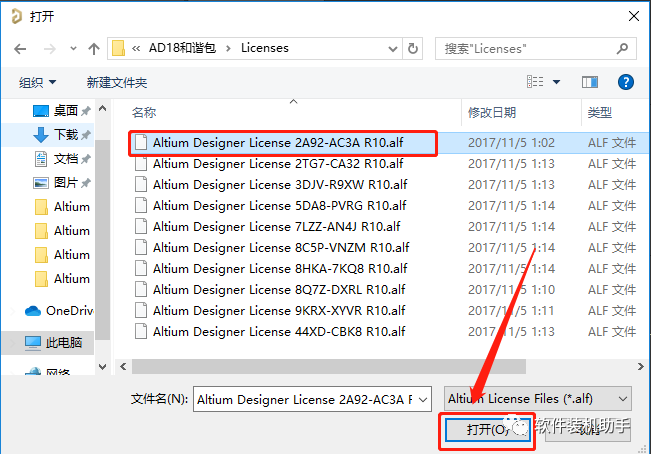
Task: Select license file 44XD-CBK8 R10.alf
Action: 279,332
